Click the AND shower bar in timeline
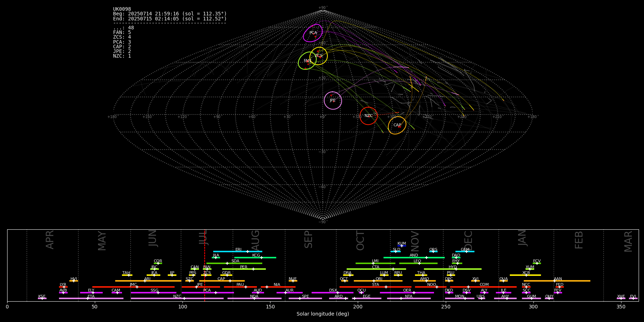Image resolution: width=644 pixels, height=322 pixels. pyautogui.click(x=414, y=257)
